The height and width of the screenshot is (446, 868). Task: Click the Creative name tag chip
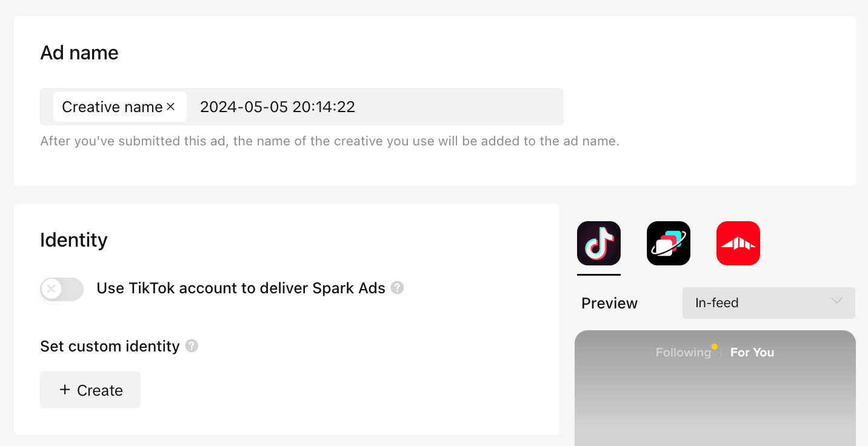112,107
